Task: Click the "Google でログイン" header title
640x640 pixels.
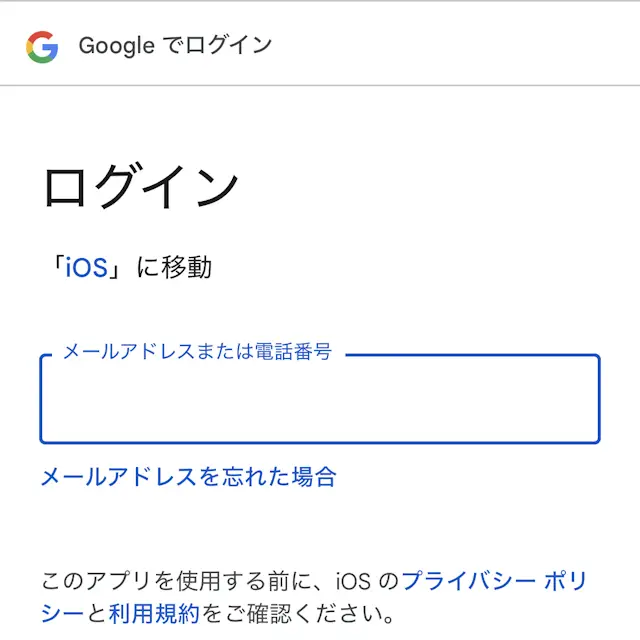Action: pyautogui.click(x=175, y=46)
